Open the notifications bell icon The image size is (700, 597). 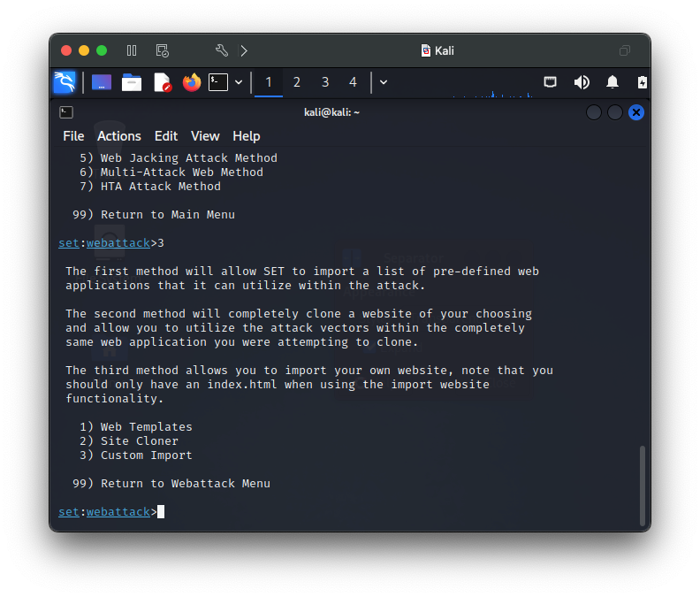point(612,82)
